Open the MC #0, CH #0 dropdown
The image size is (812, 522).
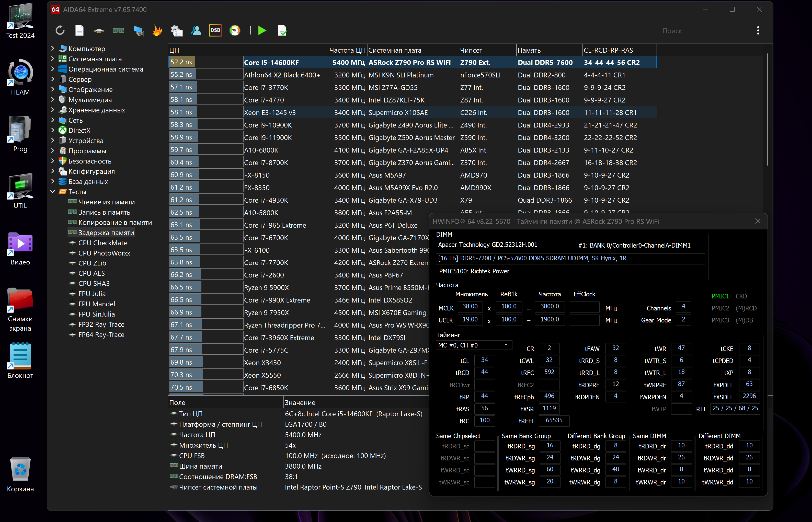tap(506, 345)
